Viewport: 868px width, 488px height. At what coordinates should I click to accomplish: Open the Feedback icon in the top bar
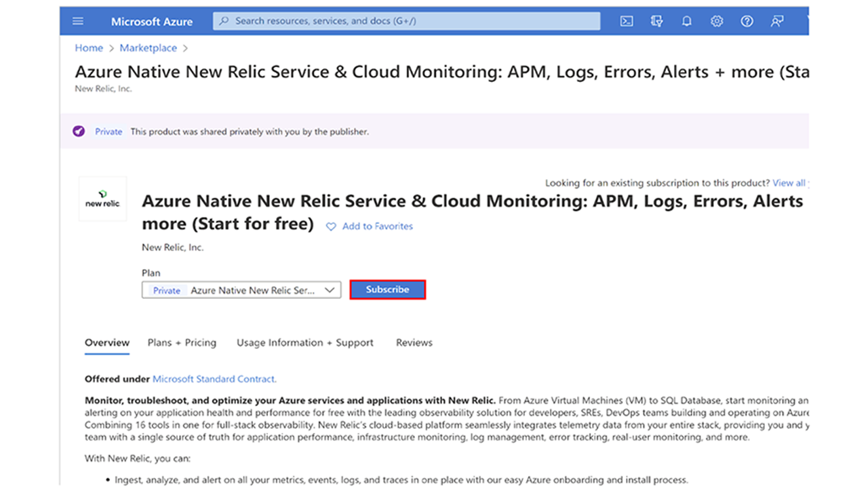(x=777, y=21)
